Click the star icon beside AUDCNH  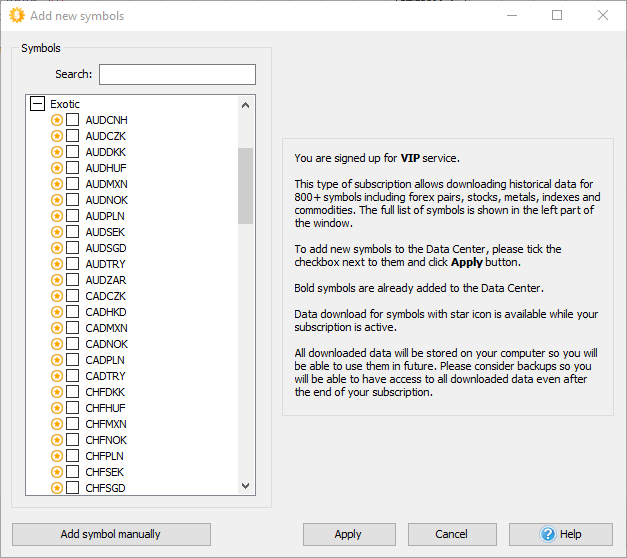(x=57, y=120)
